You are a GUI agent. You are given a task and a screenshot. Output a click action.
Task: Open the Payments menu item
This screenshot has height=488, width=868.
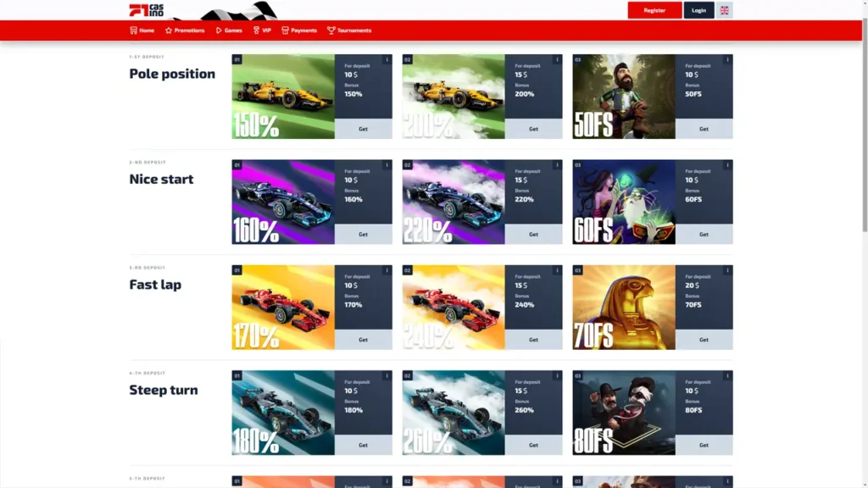[x=299, y=30]
